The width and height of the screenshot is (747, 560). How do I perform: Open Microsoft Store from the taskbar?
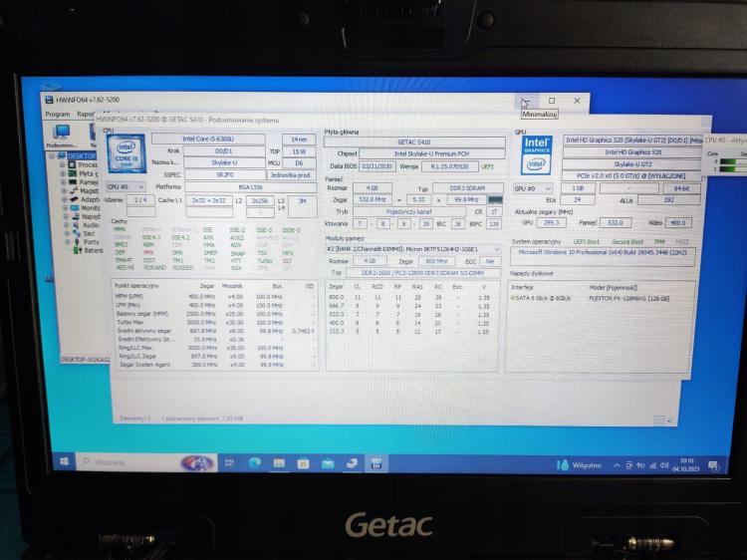point(303,463)
